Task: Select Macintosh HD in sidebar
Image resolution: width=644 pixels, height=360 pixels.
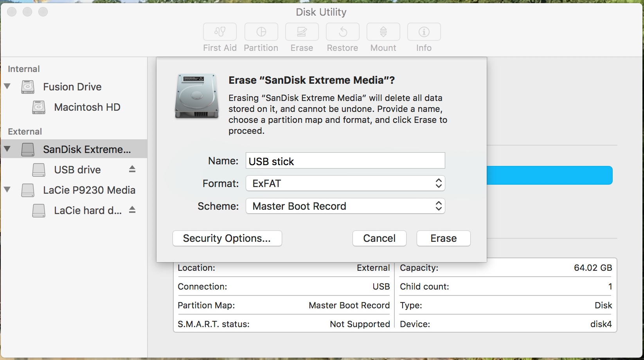Action: click(87, 107)
